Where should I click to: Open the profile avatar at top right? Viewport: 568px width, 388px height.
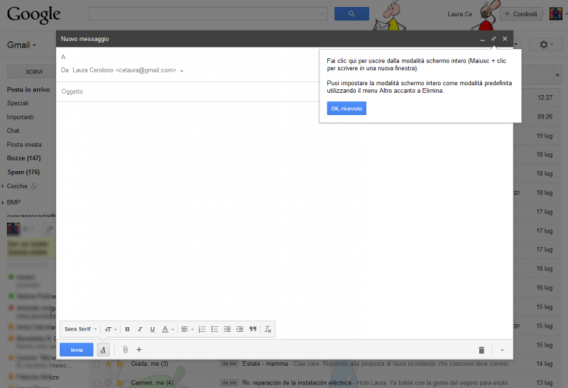click(556, 14)
